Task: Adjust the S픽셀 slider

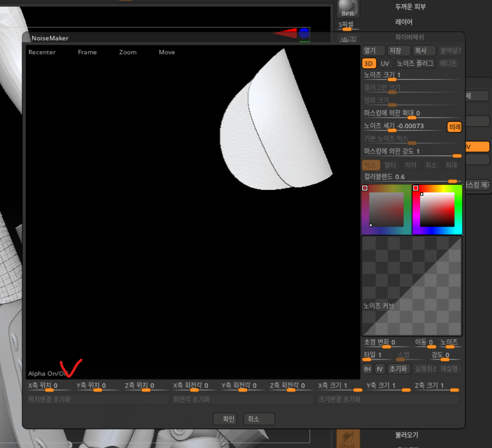Action: pos(348,25)
